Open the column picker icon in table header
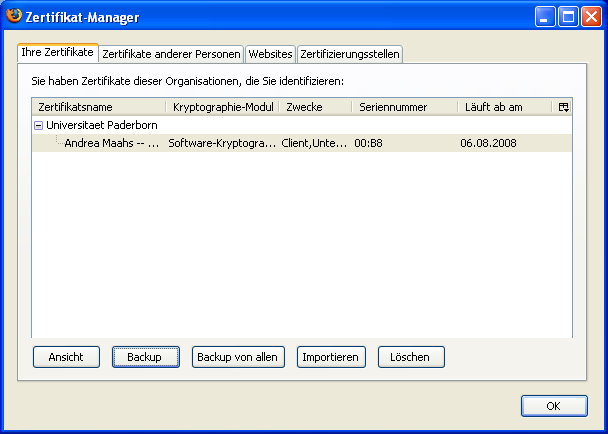Screen dimensions: 608x434 (563, 107)
